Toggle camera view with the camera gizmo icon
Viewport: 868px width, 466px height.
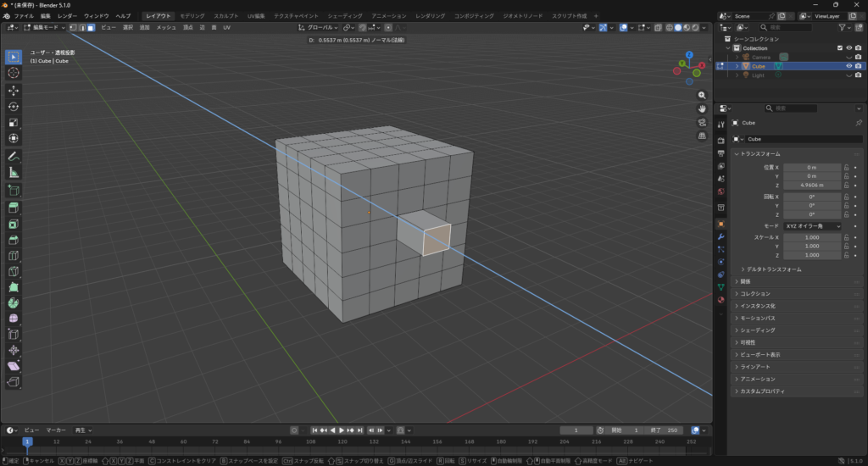[x=702, y=122]
